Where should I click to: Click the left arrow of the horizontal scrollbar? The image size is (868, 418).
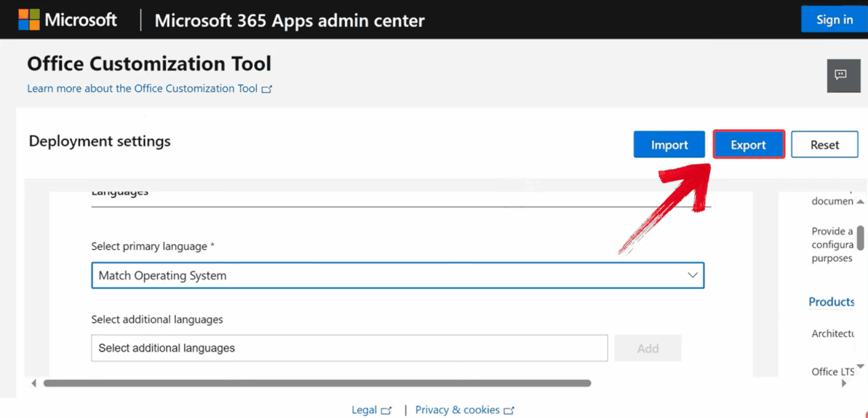point(34,383)
